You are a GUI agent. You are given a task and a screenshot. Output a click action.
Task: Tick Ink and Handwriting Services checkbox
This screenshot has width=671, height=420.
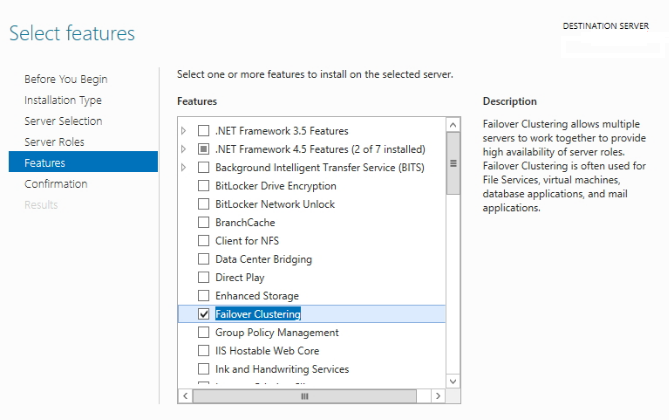click(204, 369)
